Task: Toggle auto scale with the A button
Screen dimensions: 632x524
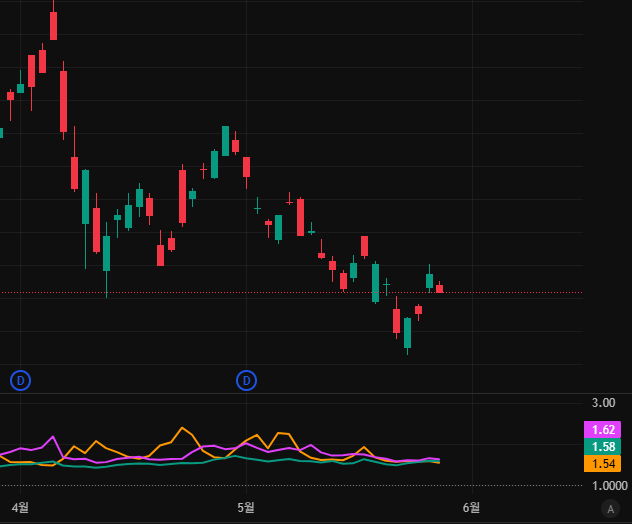Action: coord(610,509)
